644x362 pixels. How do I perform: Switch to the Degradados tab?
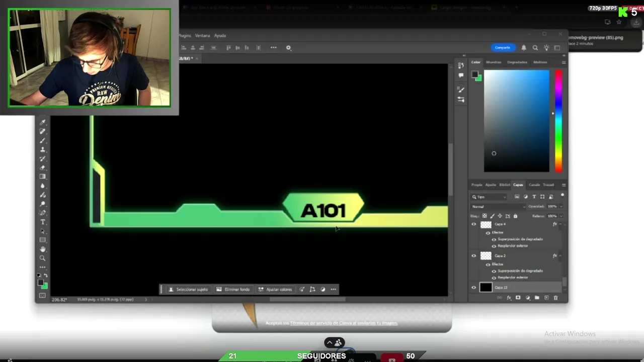pos(517,62)
